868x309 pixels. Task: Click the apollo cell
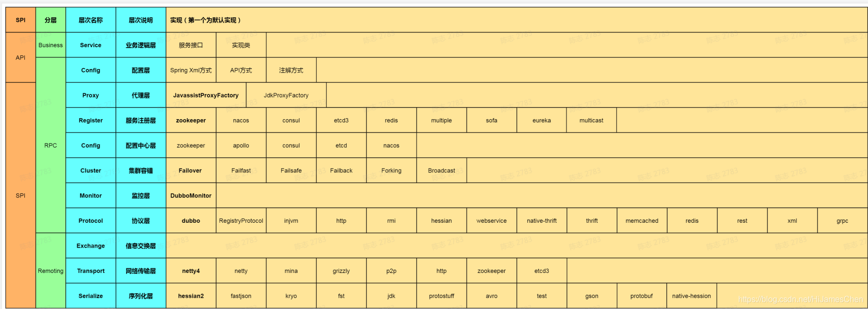pyautogui.click(x=241, y=146)
